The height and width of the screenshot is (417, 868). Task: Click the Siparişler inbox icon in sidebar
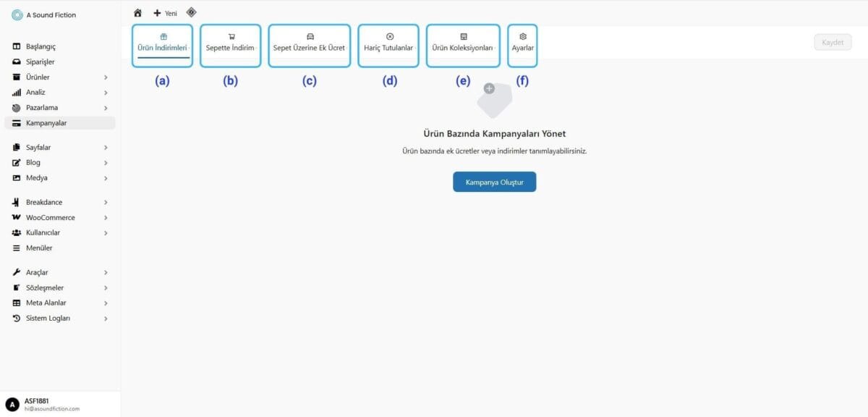[x=17, y=62]
